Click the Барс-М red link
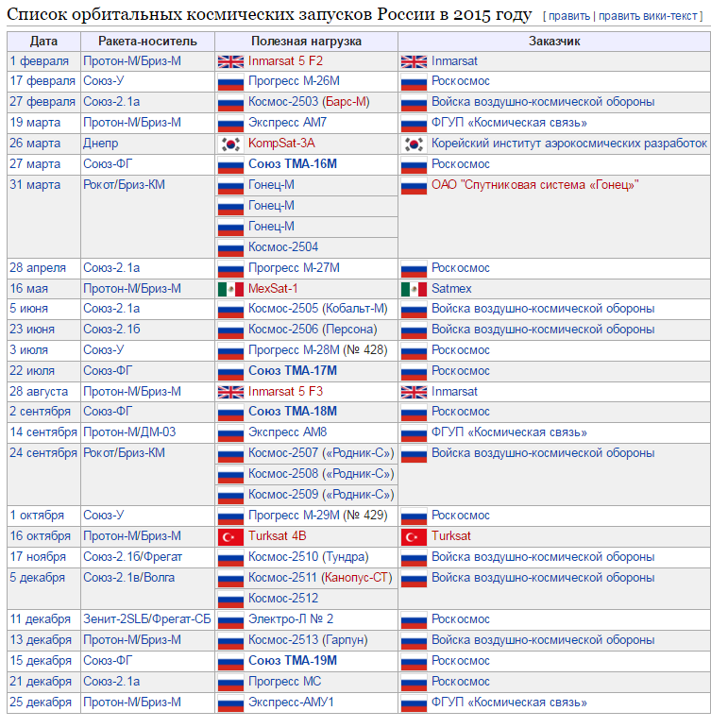The width and height of the screenshot is (711, 728). tap(346, 102)
